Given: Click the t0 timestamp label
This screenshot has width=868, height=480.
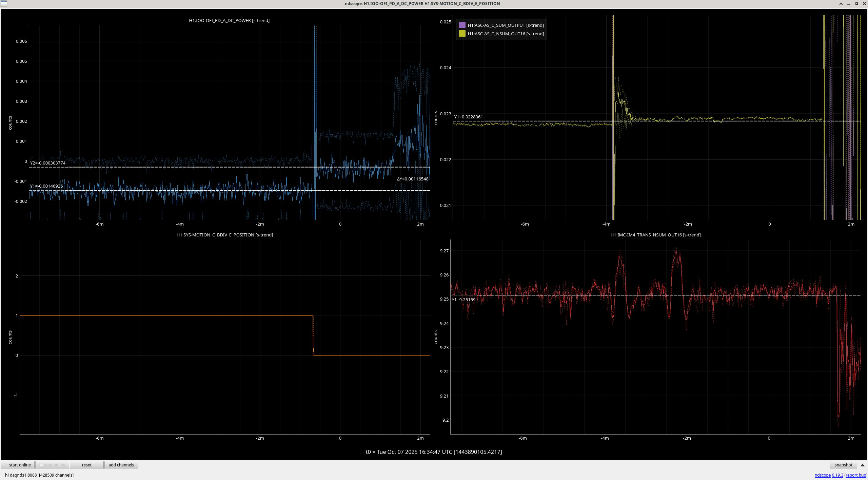Looking at the screenshot, I should [x=434, y=452].
